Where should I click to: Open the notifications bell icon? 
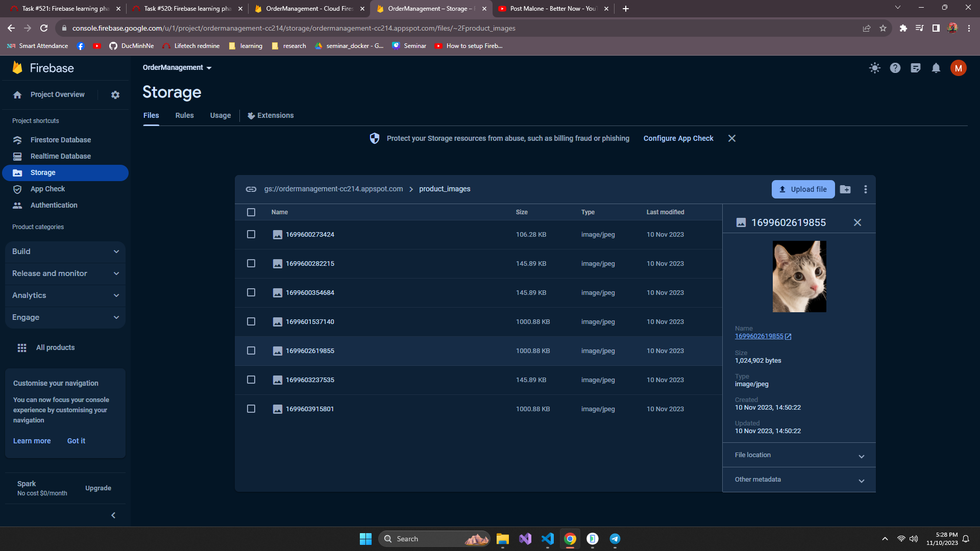936,68
